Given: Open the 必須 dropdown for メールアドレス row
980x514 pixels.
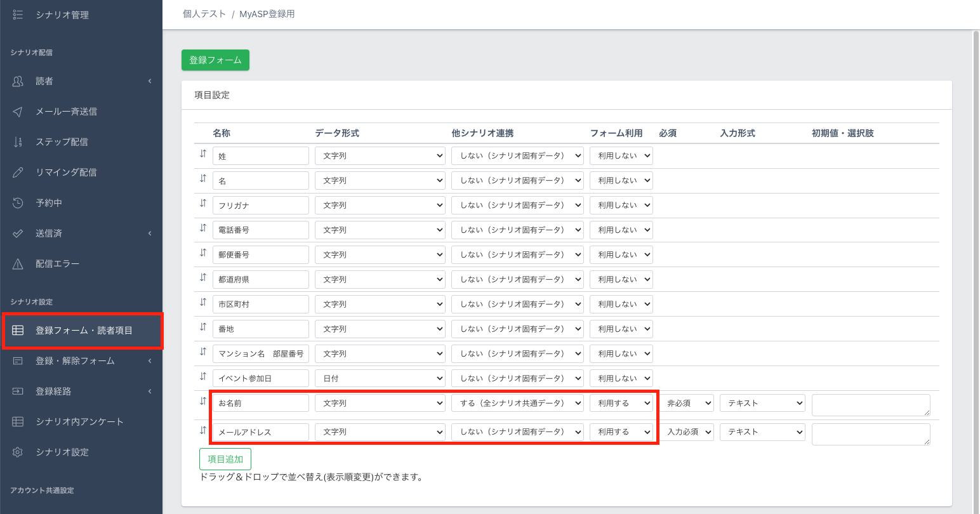Looking at the screenshot, I should tap(688, 432).
